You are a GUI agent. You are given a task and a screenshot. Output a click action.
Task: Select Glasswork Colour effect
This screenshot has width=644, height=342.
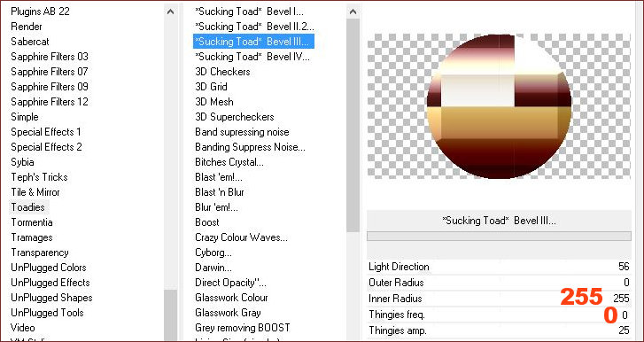coord(231,298)
